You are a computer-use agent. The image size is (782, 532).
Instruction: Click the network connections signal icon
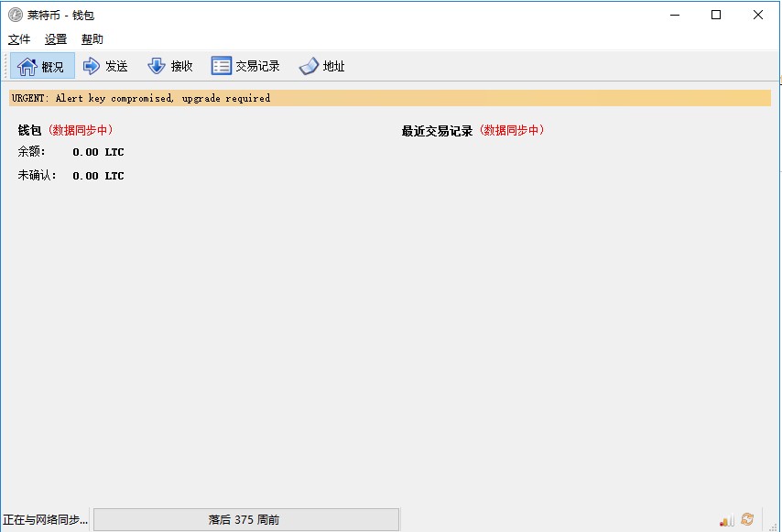click(x=727, y=520)
